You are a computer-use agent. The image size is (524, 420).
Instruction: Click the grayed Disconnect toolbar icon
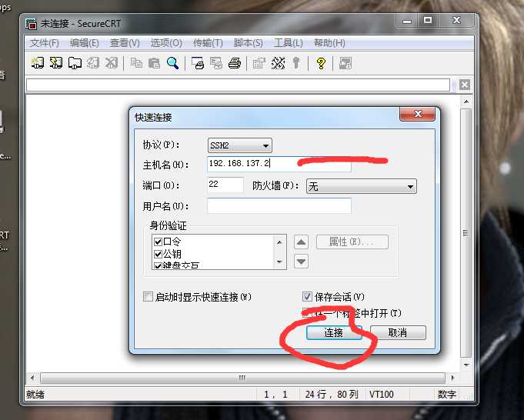coord(112,63)
